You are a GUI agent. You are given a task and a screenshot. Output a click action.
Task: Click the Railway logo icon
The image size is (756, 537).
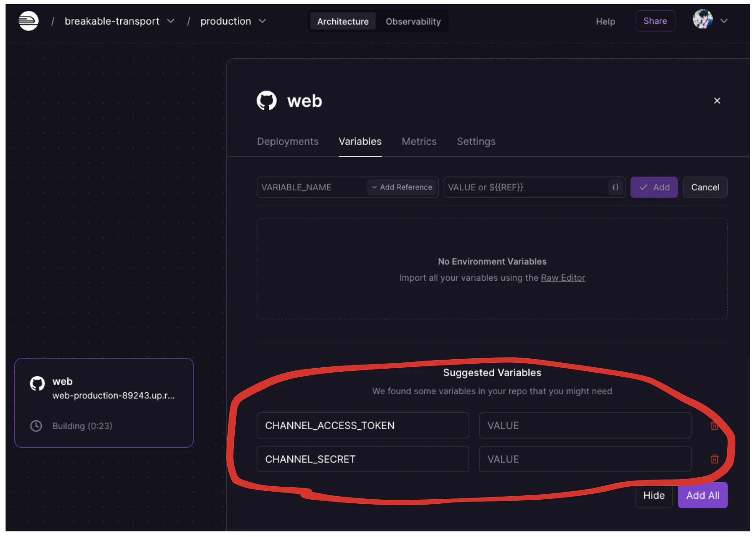(x=28, y=21)
